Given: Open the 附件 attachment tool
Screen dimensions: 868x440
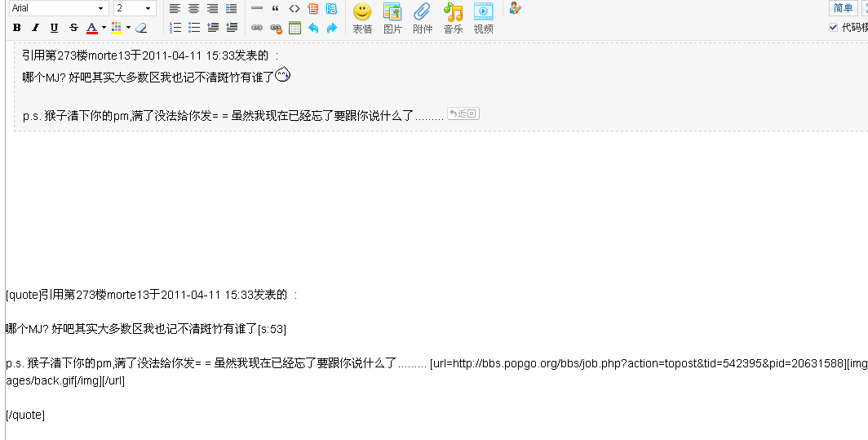Looking at the screenshot, I should 423,18.
